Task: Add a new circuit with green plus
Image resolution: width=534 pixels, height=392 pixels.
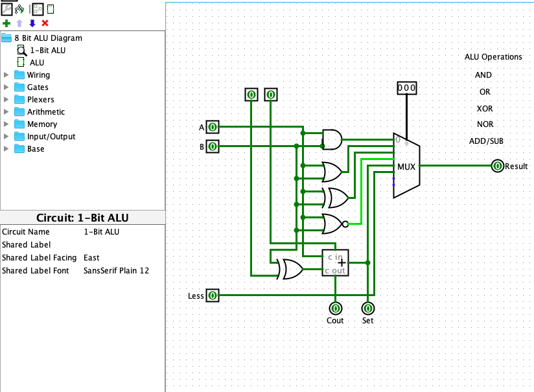Action: coord(6,23)
